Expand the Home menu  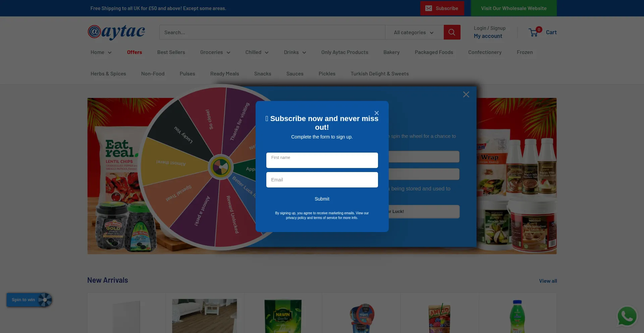(101, 52)
